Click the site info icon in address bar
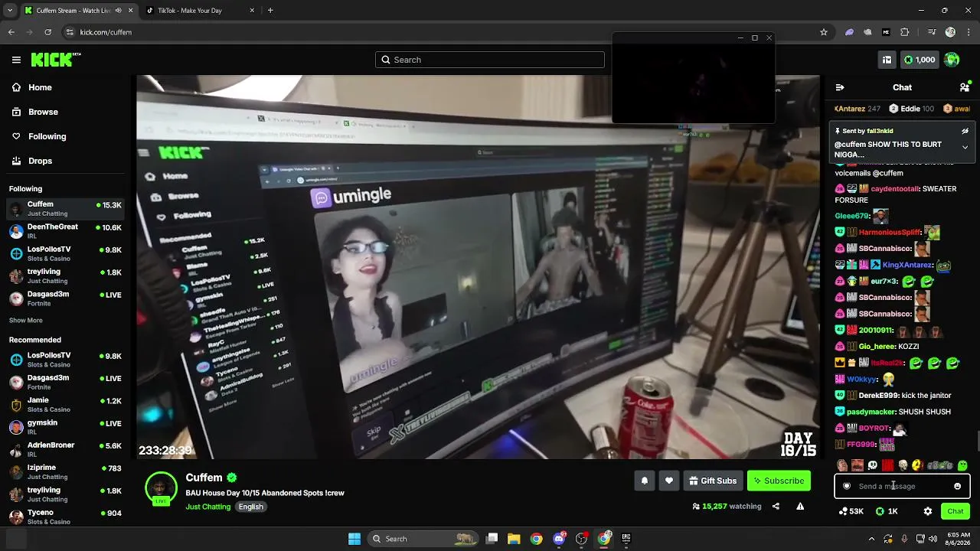This screenshot has width=980, height=551. coord(70,32)
